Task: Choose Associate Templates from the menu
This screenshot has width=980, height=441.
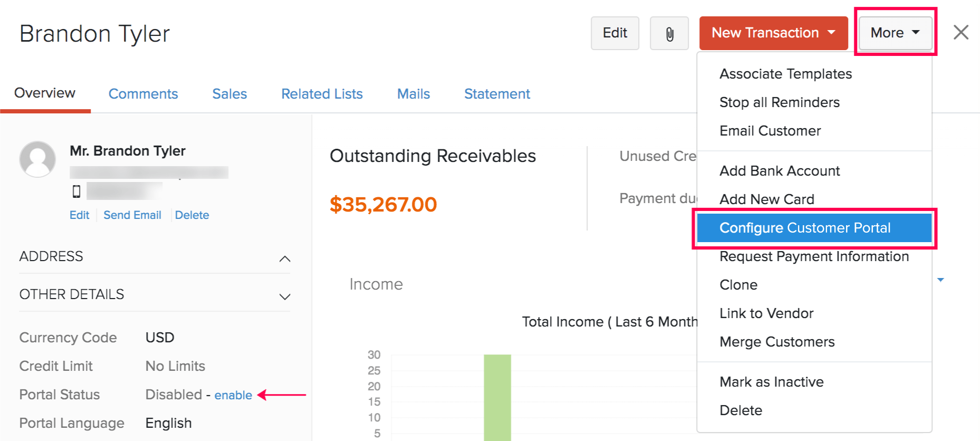Action: pyautogui.click(x=785, y=74)
